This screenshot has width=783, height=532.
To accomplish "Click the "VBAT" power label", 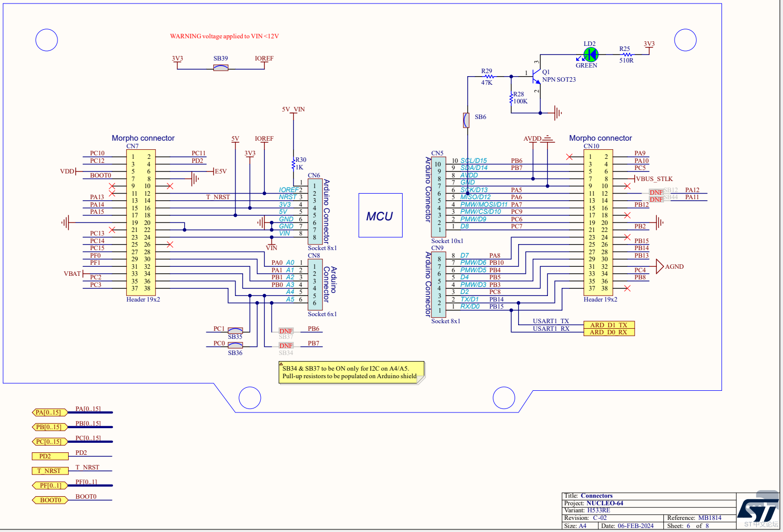I will [x=72, y=274].
